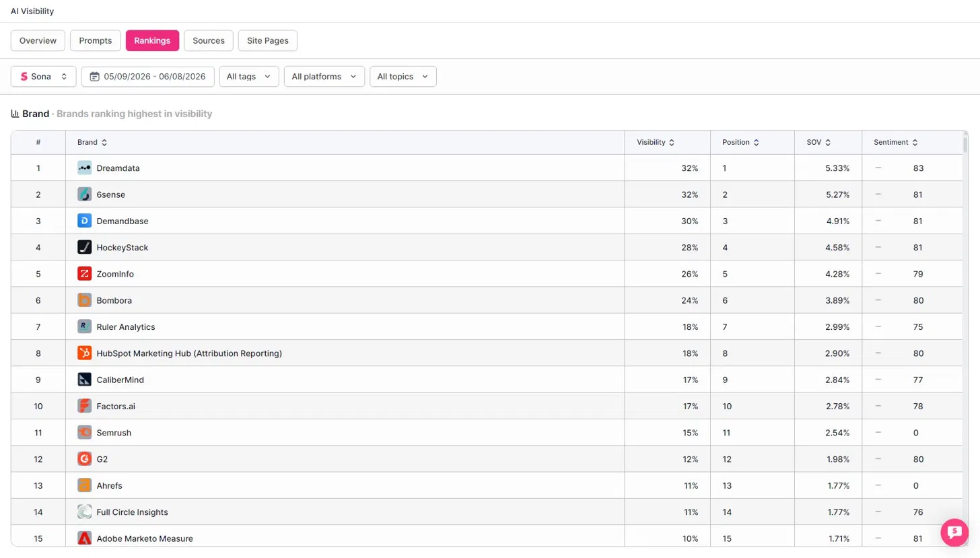
Task: Click Ruler Analytics' 2.99% SOV value
Action: (837, 327)
